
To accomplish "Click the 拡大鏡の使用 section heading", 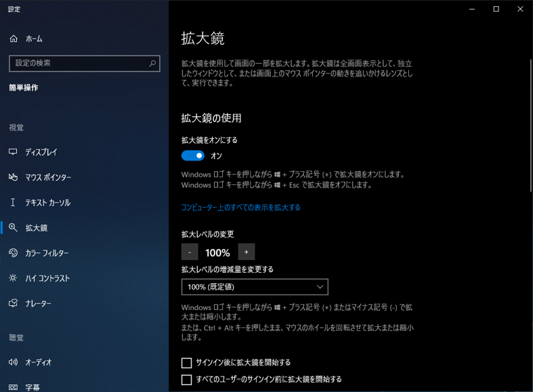I will click(211, 119).
